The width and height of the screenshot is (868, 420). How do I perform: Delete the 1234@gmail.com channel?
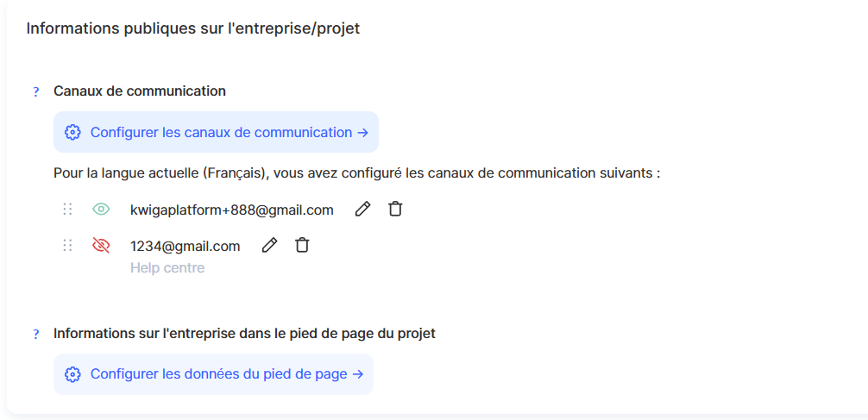pyautogui.click(x=302, y=245)
